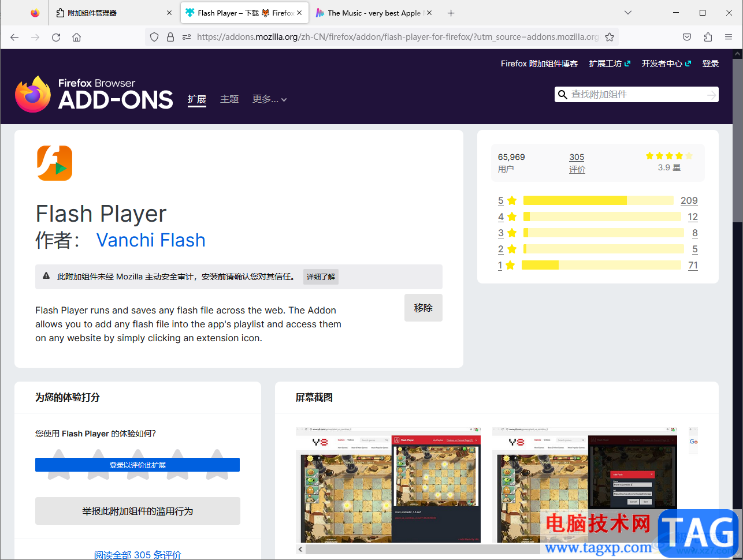This screenshot has height=560, width=743.
Task: Close the 附加组件管理器 tab
Action: point(169,13)
